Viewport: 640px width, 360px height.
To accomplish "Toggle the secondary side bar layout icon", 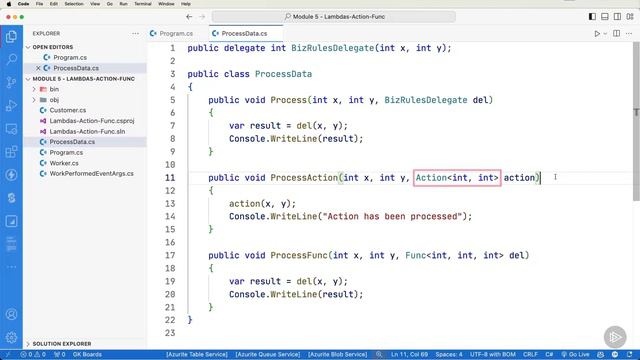I will pyautogui.click(x=618, y=17).
